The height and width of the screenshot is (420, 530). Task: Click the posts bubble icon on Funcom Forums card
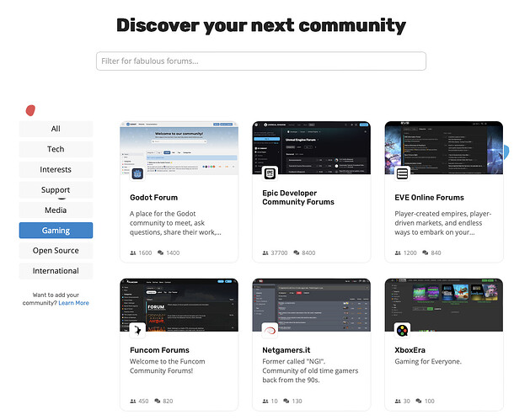[x=158, y=401]
